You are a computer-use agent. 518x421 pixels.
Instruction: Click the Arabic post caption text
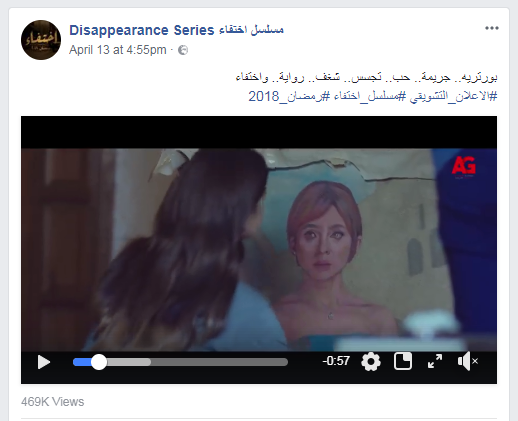[366, 77]
